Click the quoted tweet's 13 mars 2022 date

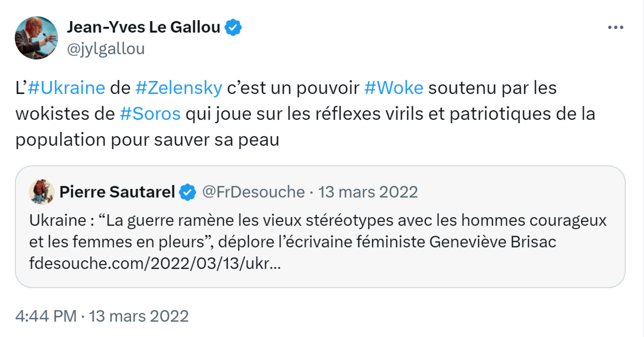pyautogui.click(x=368, y=192)
